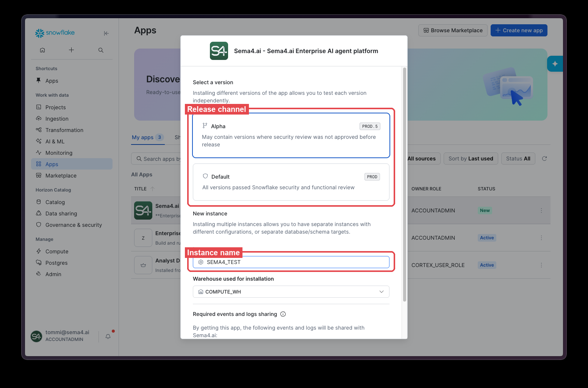Open the pinned Apps shortcut
The image size is (588, 388).
click(x=72, y=81)
